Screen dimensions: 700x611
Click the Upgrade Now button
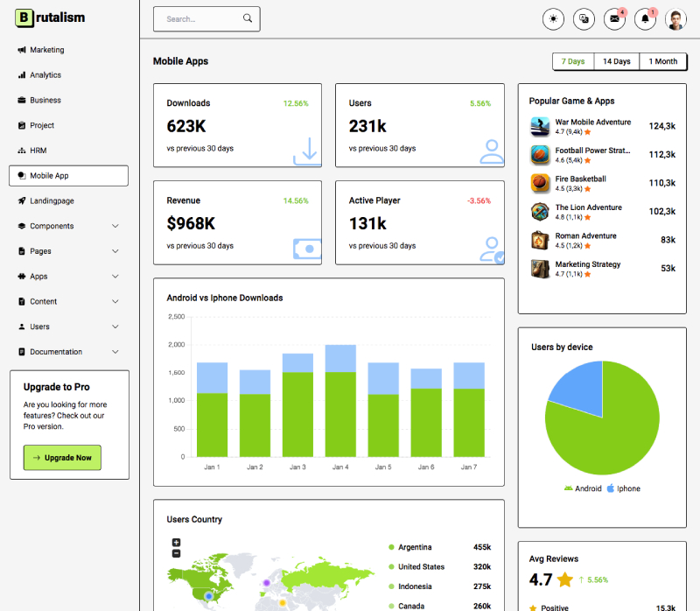pos(62,458)
